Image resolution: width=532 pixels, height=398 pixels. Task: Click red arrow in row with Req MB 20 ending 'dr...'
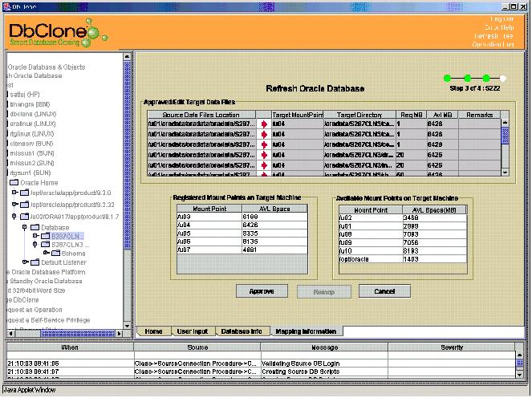click(264, 155)
